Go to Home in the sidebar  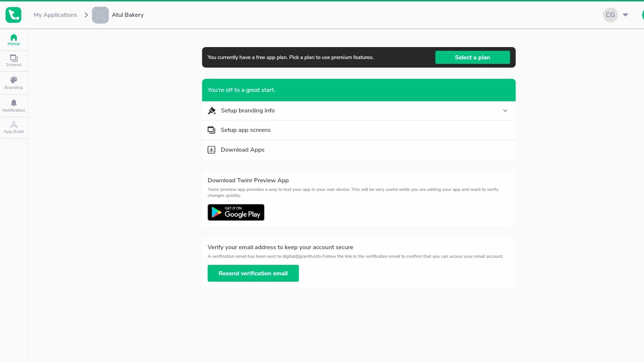(x=14, y=40)
